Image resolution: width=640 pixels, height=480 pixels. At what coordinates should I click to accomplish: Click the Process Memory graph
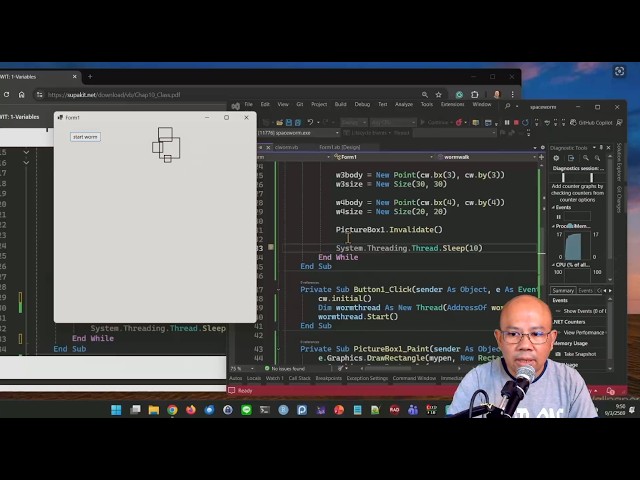(x=577, y=246)
